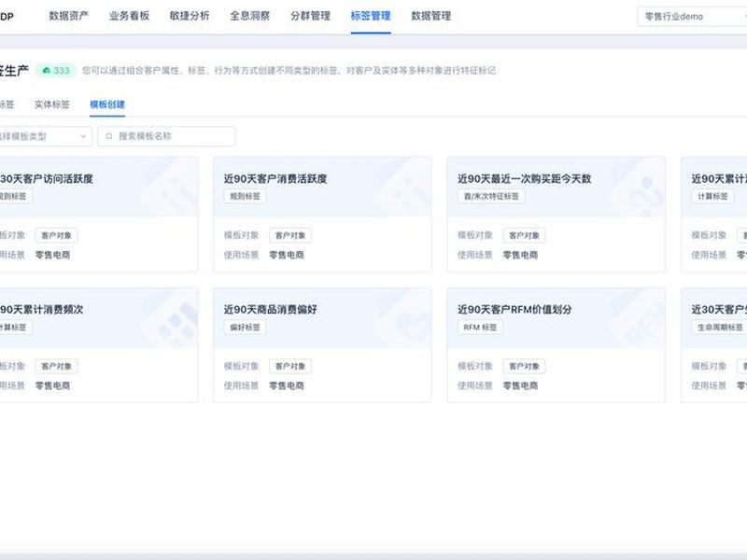Switch to 分群管理 section

pos(311,16)
